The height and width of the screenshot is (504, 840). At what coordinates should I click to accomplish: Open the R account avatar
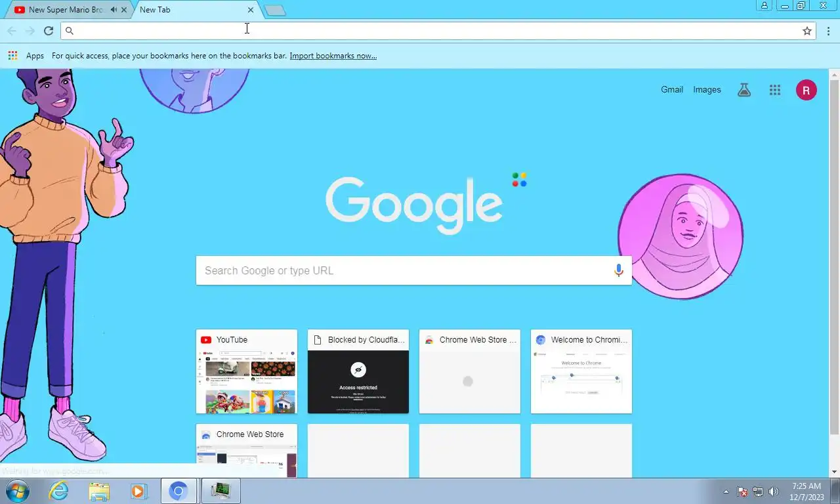pyautogui.click(x=807, y=90)
